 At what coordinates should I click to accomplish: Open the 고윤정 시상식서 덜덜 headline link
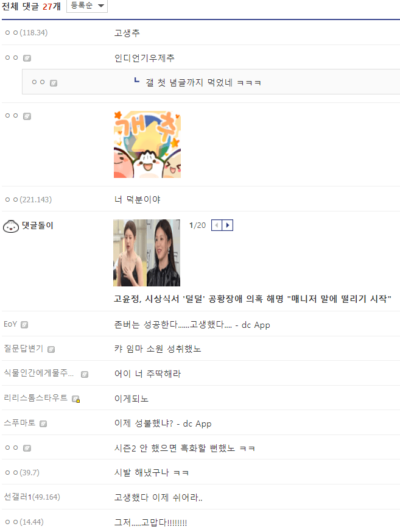253,299
